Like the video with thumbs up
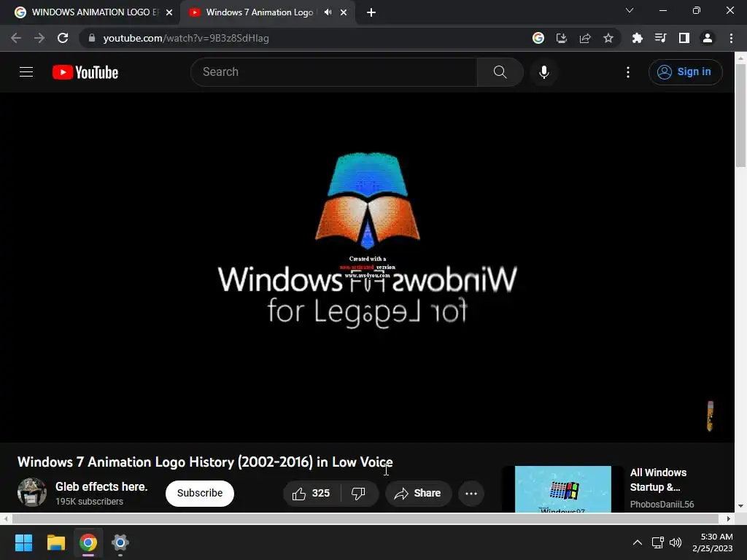 (x=311, y=494)
